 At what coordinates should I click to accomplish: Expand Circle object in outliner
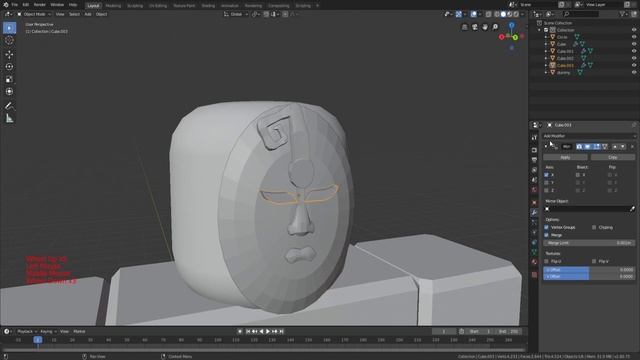546,37
